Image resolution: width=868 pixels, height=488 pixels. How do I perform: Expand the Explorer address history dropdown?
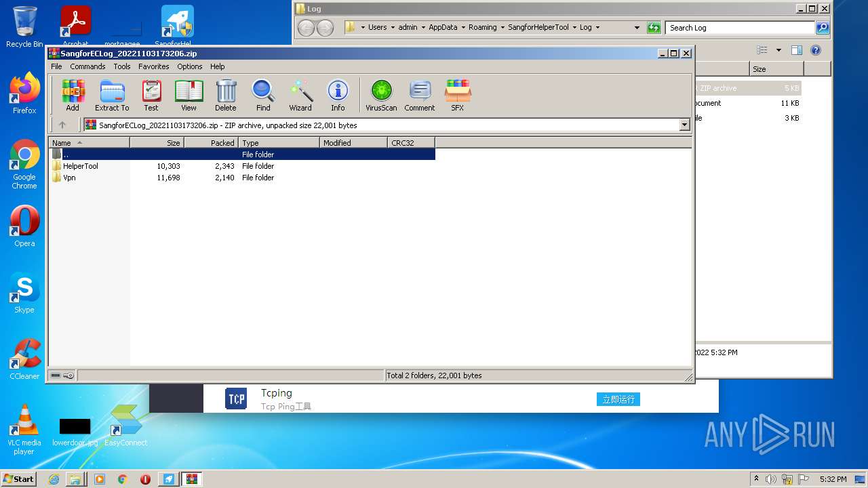coord(637,28)
